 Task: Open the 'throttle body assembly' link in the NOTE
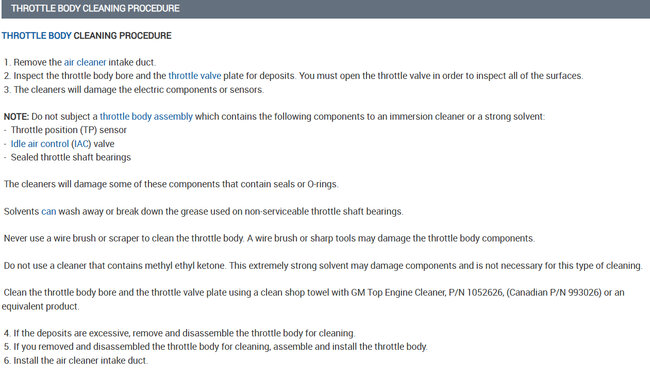tap(146, 117)
